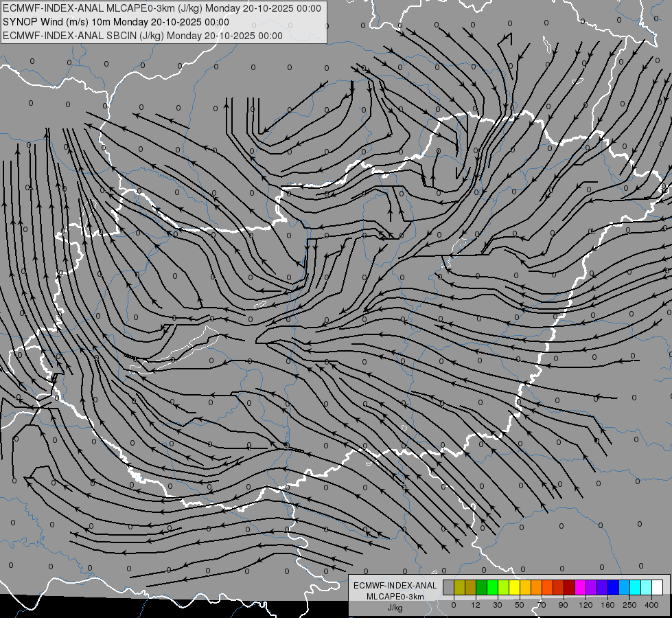Click the legend value label '120'
The image size is (672, 618).
[586, 605]
